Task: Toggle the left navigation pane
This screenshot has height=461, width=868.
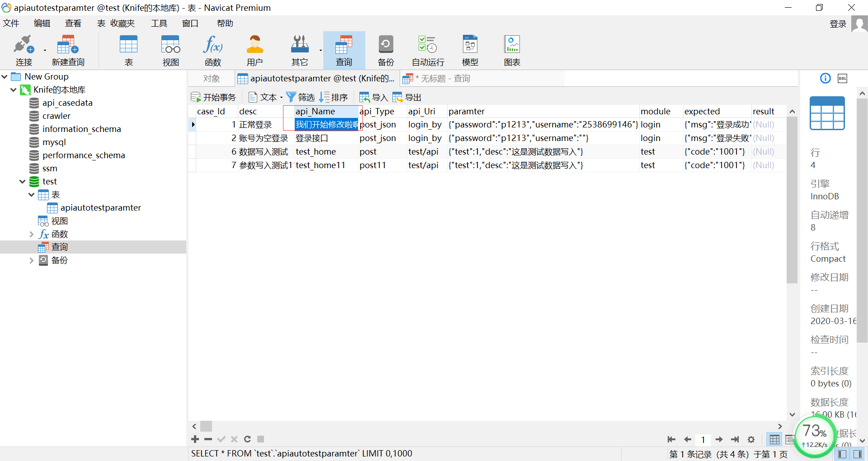Action: click(842, 454)
